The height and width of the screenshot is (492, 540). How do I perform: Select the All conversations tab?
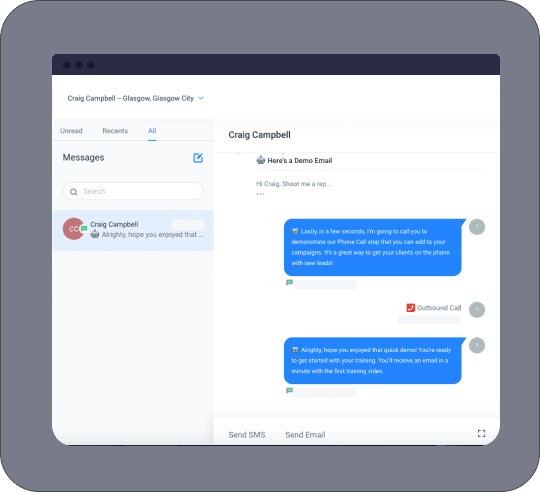click(x=152, y=131)
